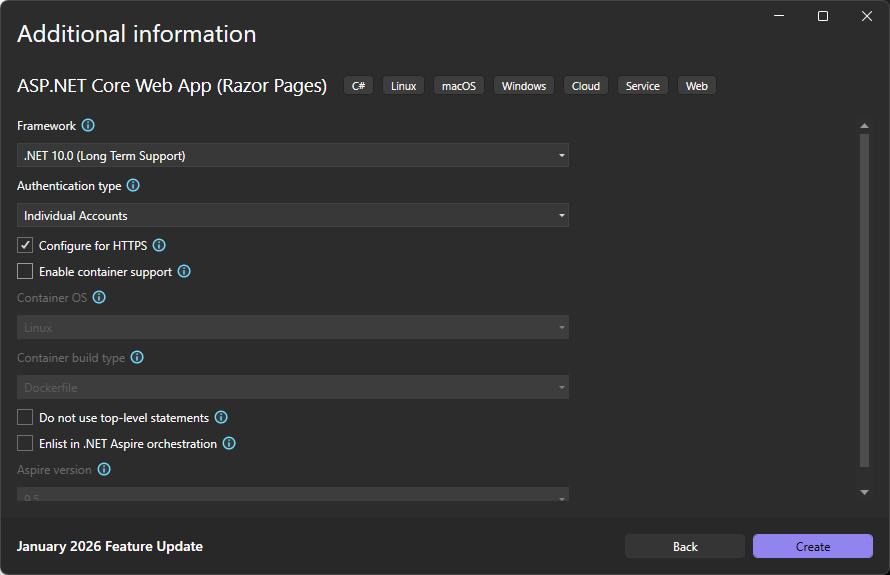The height and width of the screenshot is (575, 890).
Task: Click the Container build type info icon
Action: pos(137,357)
